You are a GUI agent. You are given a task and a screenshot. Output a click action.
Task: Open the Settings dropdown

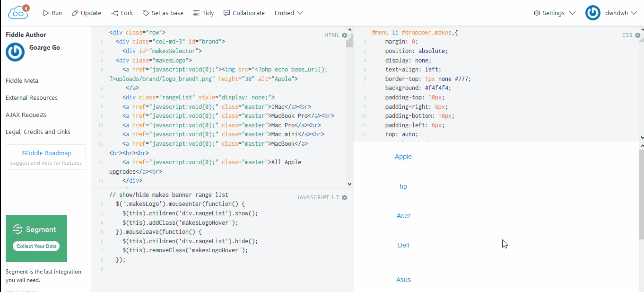pyautogui.click(x=555, y=13)
